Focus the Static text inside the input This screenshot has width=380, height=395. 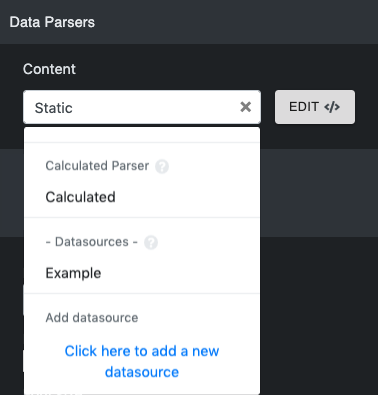pyautogui.click(x=54, y=108)
